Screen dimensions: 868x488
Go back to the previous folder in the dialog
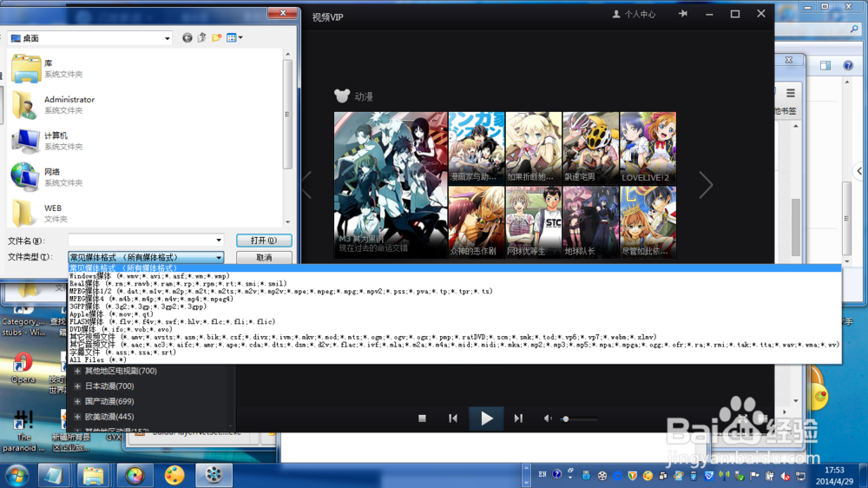coord(187,37)
